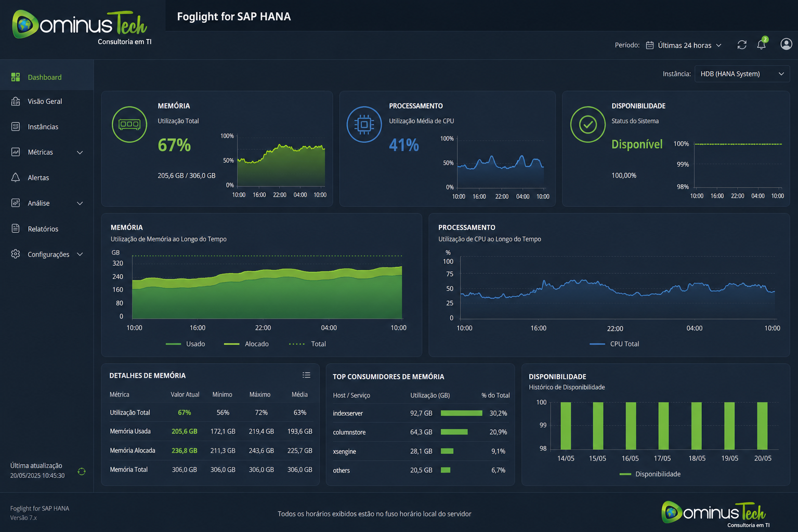This screenshot has width=798, height=532.
Task: Click the Memória Alocada 236,8 GB value
Action: (x=185, y=450)
